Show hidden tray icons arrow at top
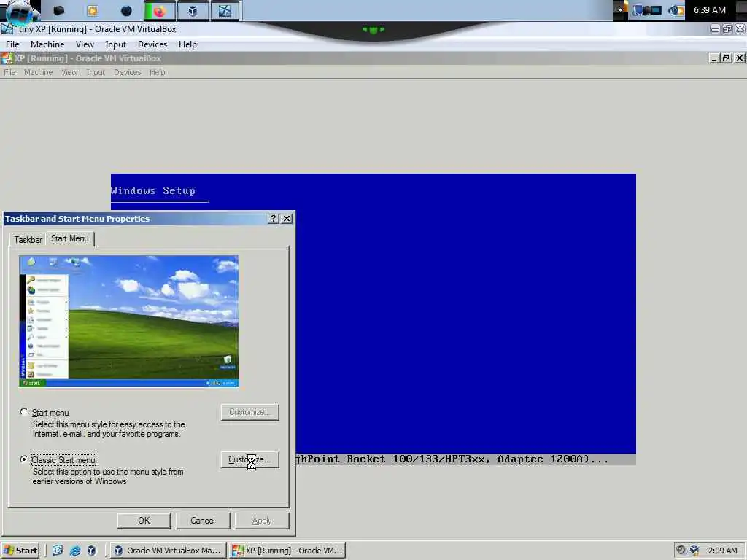The image size is (747, 560). [x=620, y=9]
